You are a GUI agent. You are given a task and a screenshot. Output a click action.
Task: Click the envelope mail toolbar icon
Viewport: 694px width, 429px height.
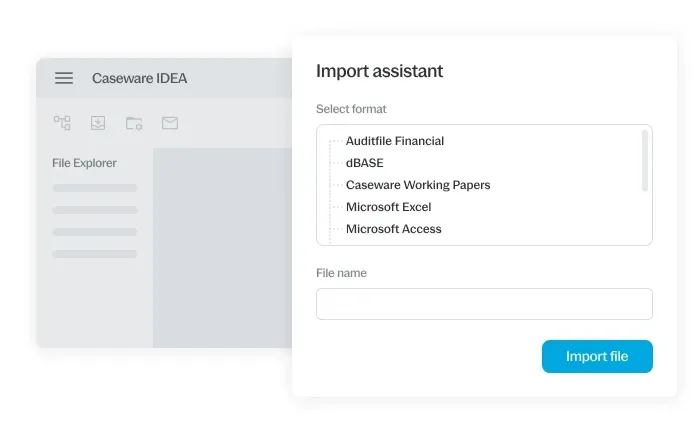click(170, 123)
